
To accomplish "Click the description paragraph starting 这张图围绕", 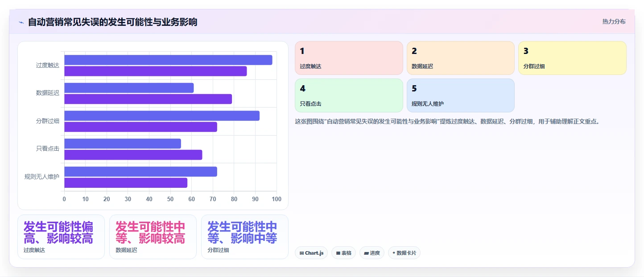I will (x=447, y=121).
